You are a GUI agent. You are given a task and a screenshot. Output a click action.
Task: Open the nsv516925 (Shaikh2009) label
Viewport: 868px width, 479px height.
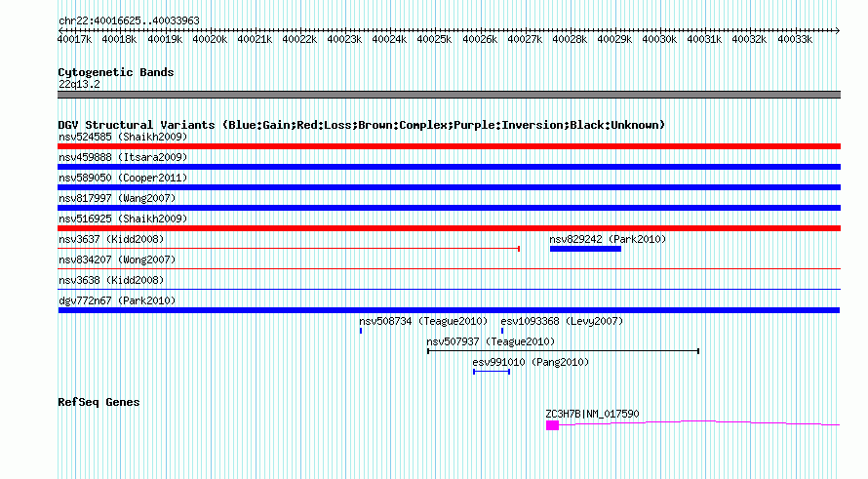tap(123, 219)
